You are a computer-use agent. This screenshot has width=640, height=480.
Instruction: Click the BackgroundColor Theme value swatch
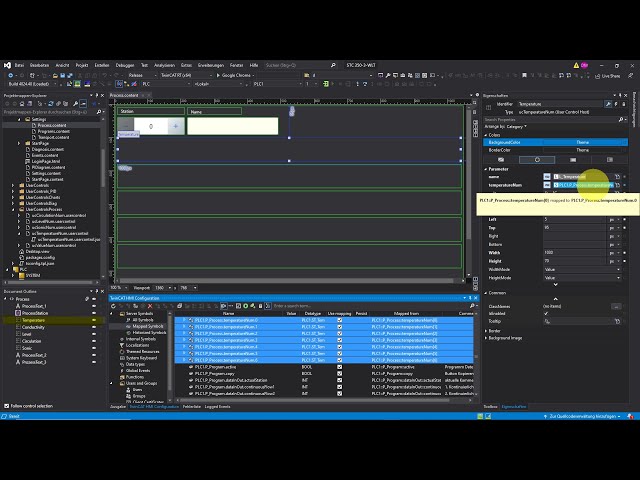(x=582, y=142)
